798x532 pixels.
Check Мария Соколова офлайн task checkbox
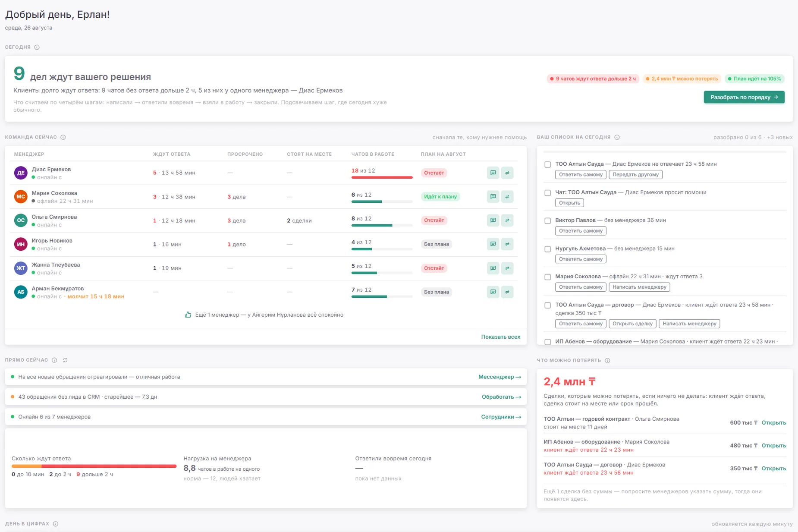548,277
